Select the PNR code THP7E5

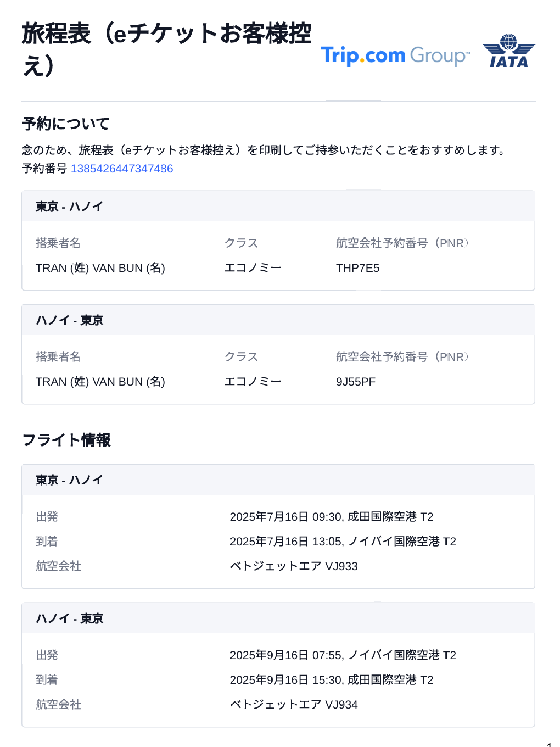pos(357,268)
